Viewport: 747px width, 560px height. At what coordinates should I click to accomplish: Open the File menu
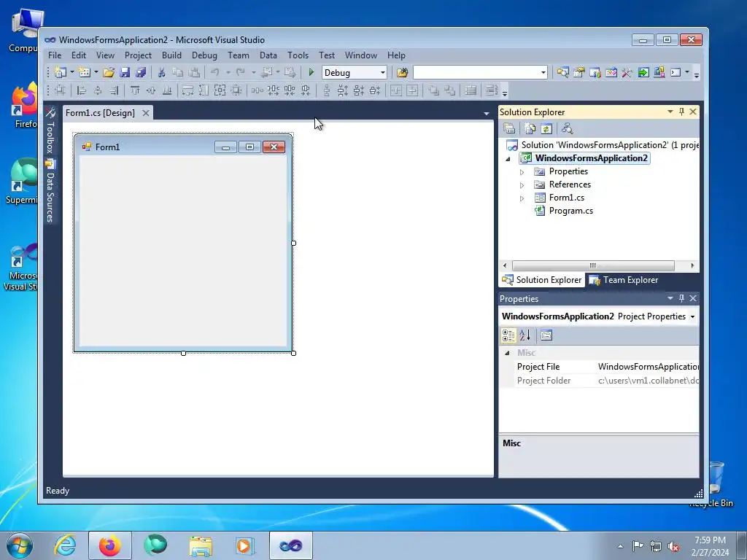[x=55, y=55]
